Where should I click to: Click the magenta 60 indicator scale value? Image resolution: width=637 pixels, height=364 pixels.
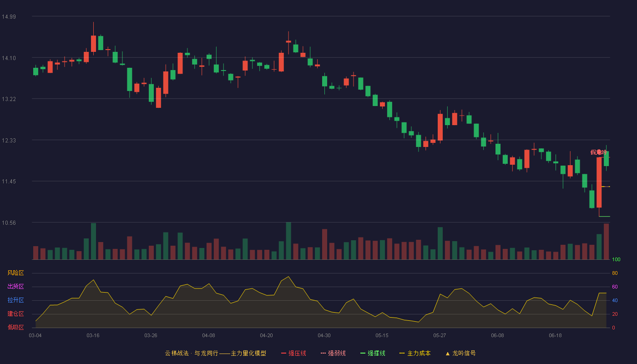(x=615, y=287)
